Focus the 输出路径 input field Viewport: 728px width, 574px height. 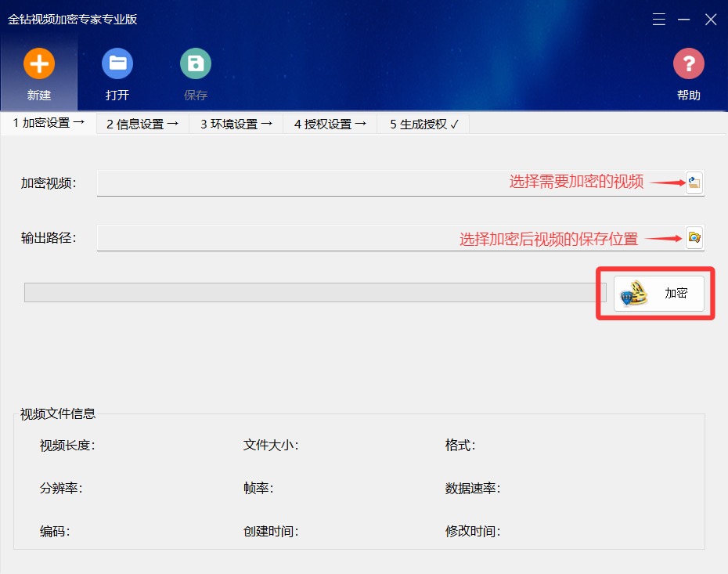coord(391,238)
